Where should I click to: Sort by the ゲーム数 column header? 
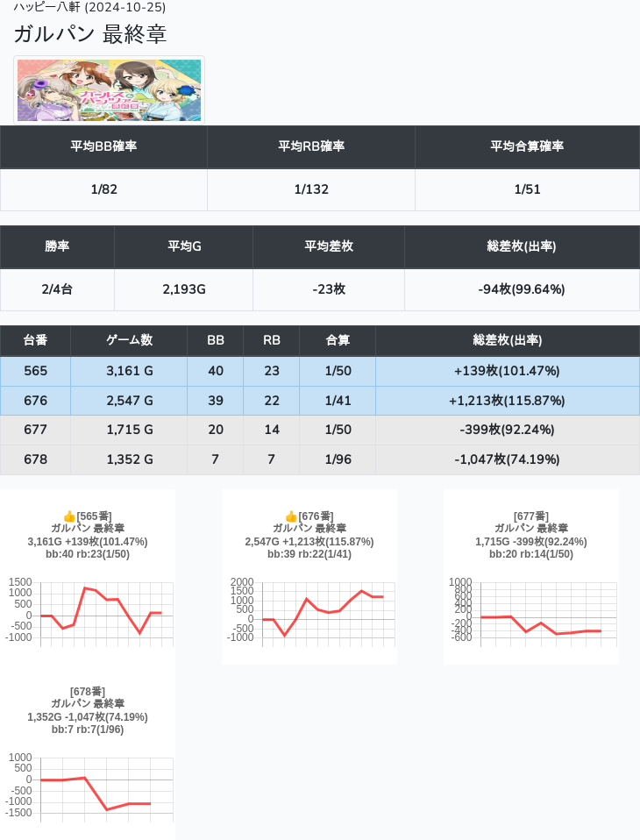[129, 340]
